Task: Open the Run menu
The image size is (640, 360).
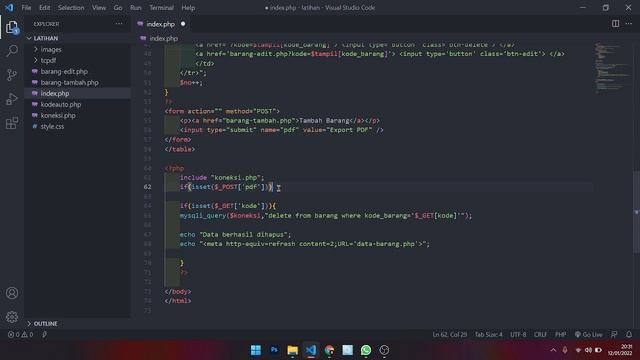Action: coord(136,7)
